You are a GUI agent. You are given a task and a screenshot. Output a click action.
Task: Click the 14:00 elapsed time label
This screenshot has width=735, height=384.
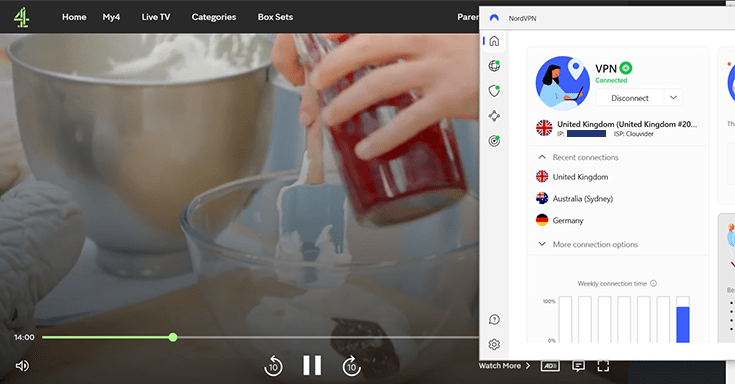(24, 337)
